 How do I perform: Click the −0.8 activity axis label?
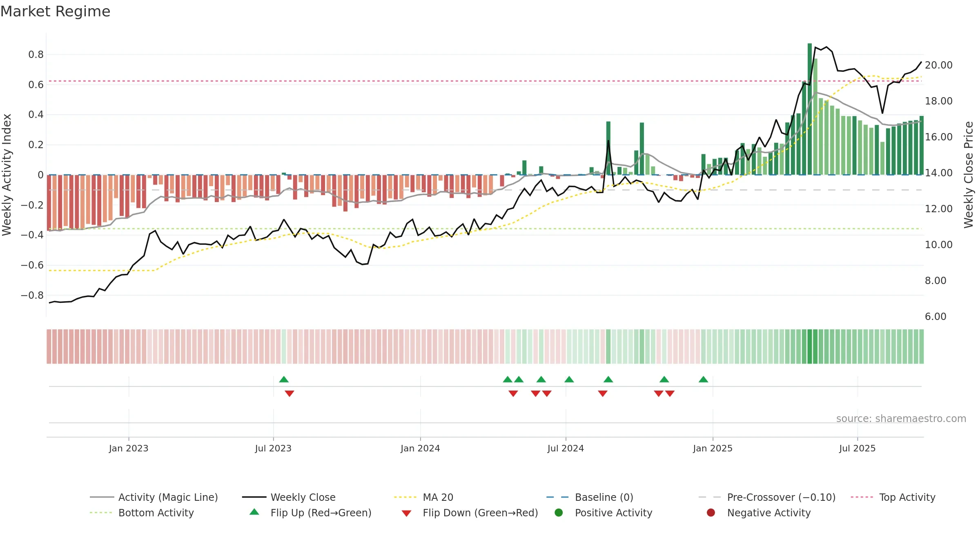click(32, 295)
